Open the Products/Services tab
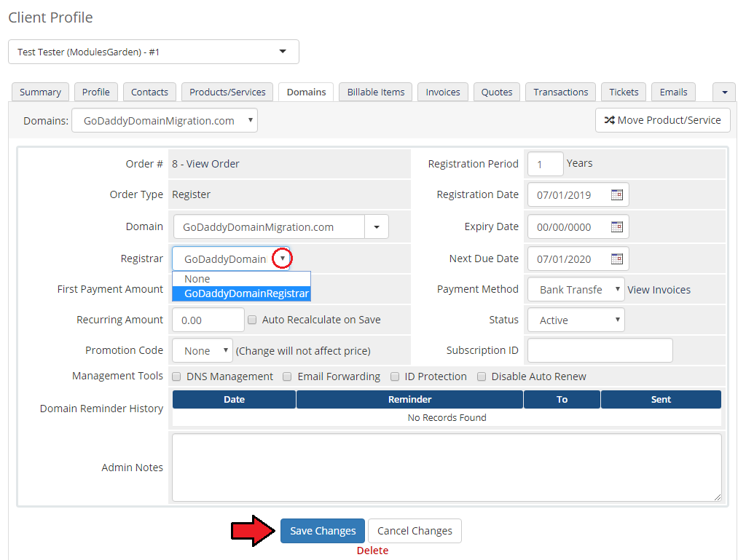746x560 pixels. click(227, 92)
